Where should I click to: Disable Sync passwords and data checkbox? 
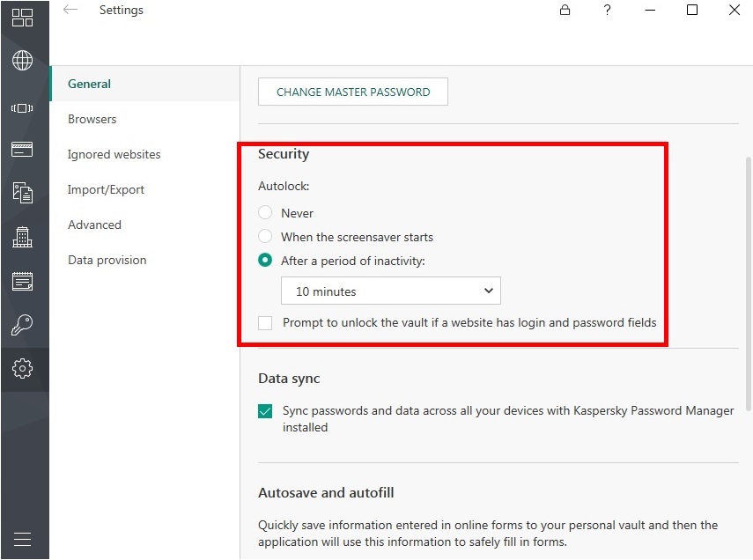click(x=265, y=411)
